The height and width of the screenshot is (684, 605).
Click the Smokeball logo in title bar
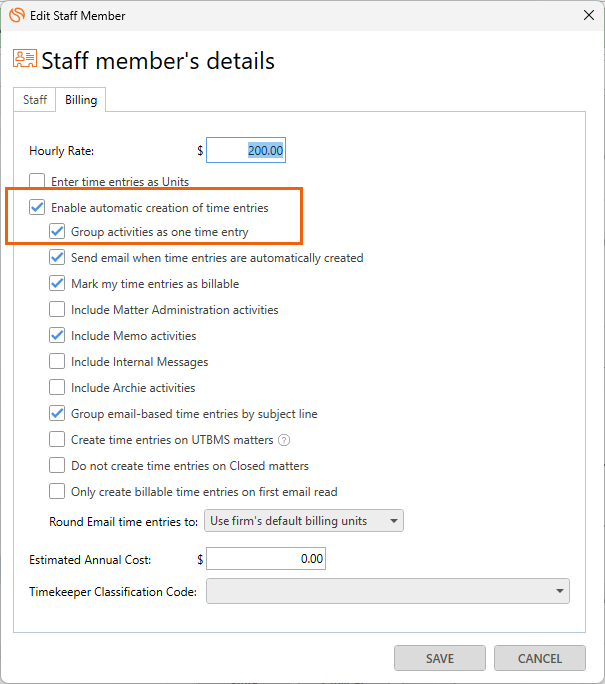17,15
